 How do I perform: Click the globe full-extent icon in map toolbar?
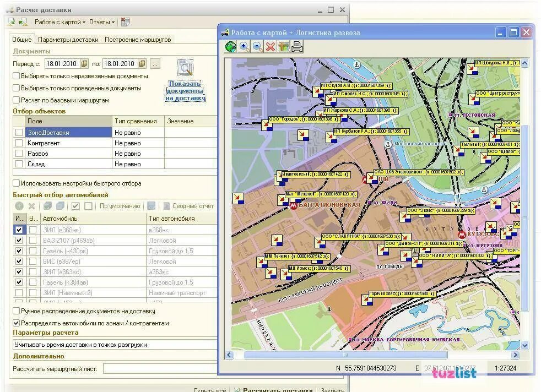(x=231, y=47)
